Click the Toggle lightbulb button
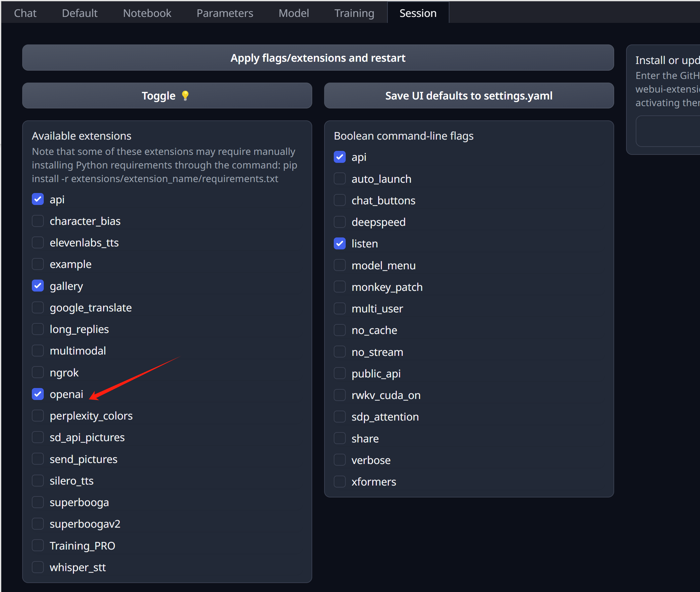 (x=167, y=96)
